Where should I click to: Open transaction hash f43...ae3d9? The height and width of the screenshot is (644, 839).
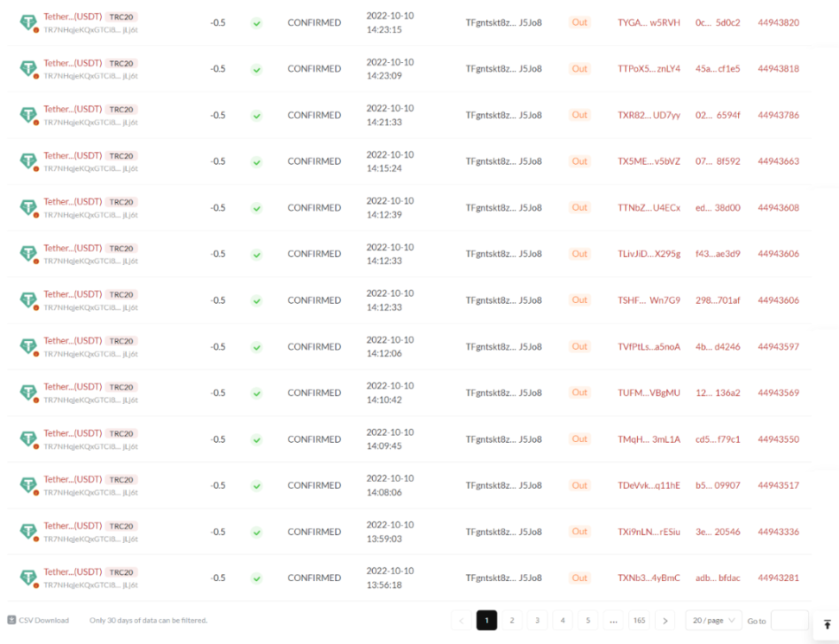(x=717, y=254)
